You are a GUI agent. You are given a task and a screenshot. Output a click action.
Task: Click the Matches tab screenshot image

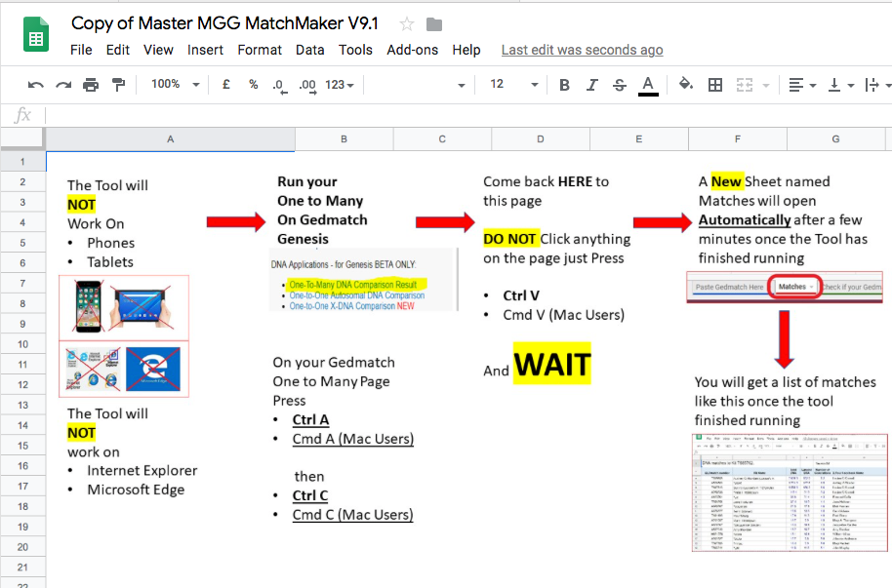pyautogui.click(x=785, y=288)
